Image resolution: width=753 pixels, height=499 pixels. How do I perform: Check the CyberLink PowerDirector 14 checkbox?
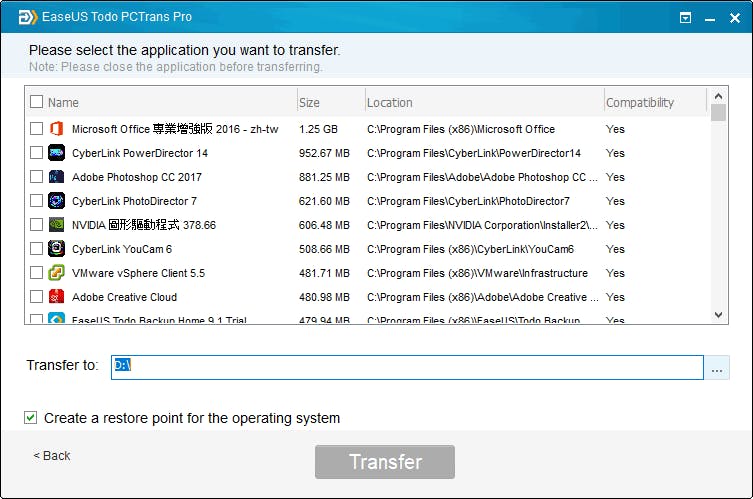(36, 153)
